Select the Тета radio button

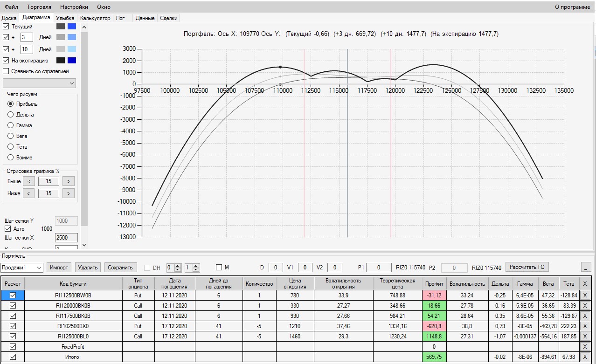click(11, 147)
